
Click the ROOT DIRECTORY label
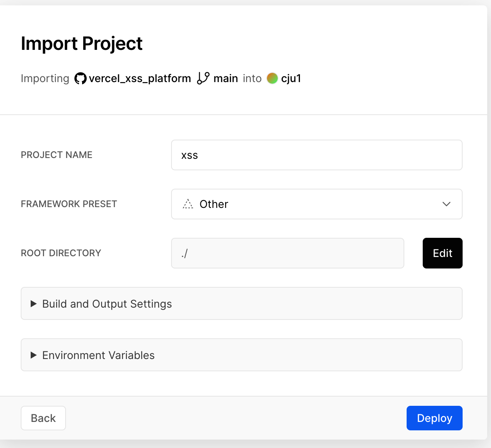pyautogui.click(x=61, y=253)
